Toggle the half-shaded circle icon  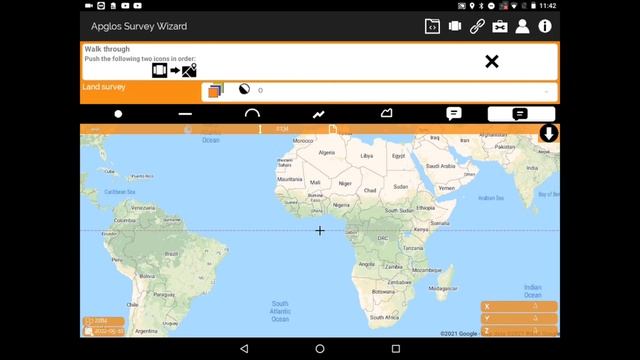pyautogui.click(x=244, y=89)
